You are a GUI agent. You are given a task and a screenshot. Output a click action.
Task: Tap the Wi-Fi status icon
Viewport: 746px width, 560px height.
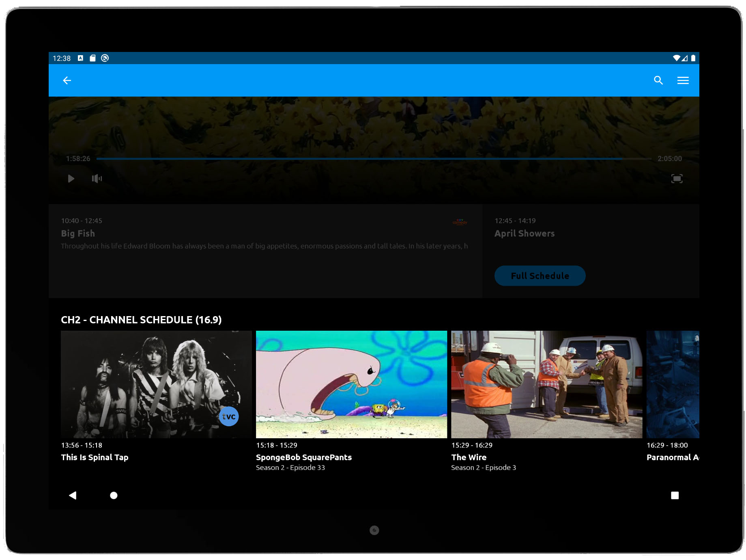coord(676,58)
